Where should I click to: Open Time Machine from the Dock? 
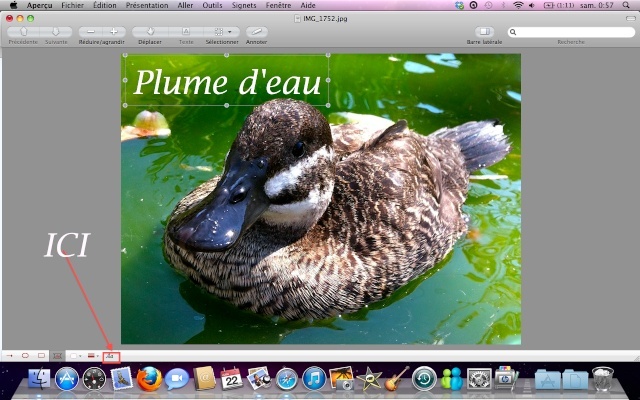coord(424,379)
